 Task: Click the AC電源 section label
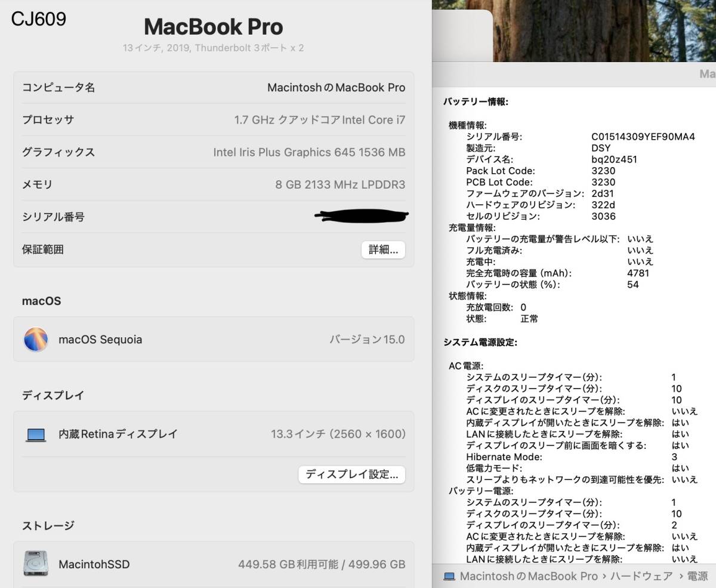pyautogui.click(x=466, y=365)
